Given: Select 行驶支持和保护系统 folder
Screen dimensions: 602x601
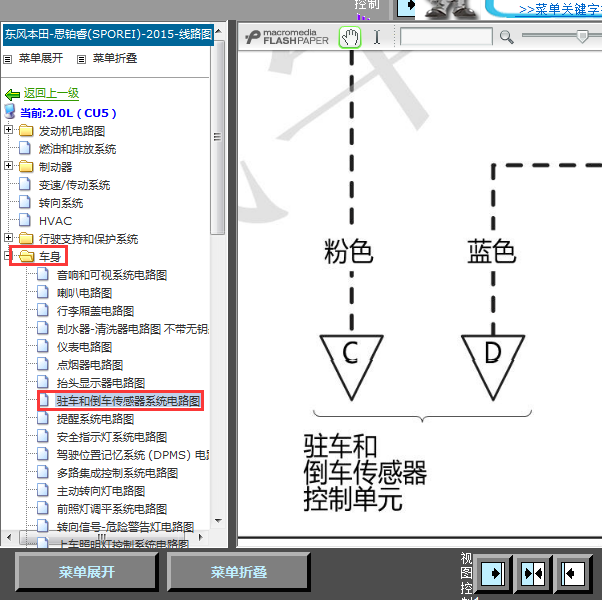Looking at the screenshot, I should tap(88, 239).
